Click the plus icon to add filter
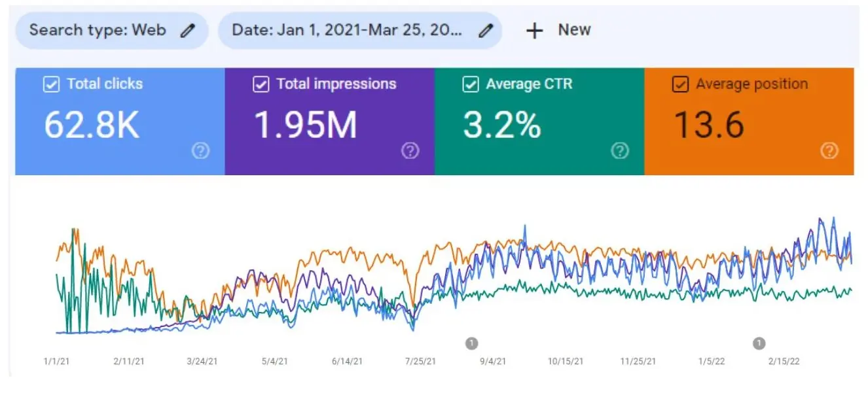 (x=535, y=30)
